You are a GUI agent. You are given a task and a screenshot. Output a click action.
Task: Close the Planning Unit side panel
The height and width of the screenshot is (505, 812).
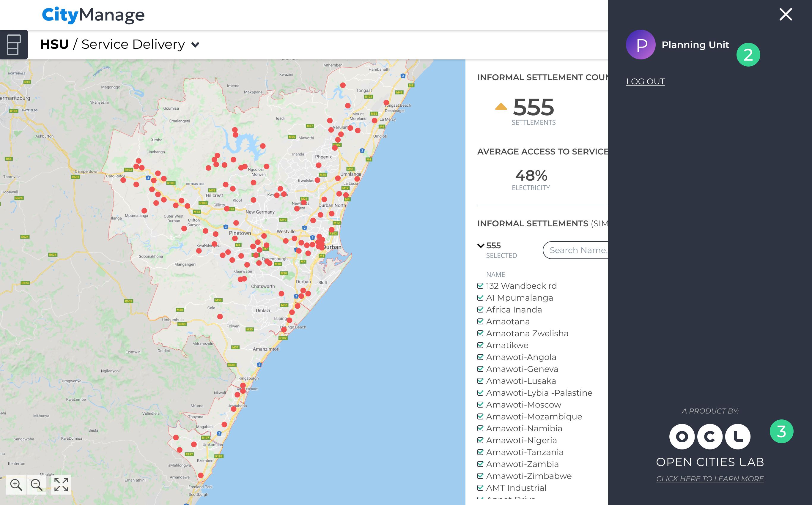tap(786, 14)
